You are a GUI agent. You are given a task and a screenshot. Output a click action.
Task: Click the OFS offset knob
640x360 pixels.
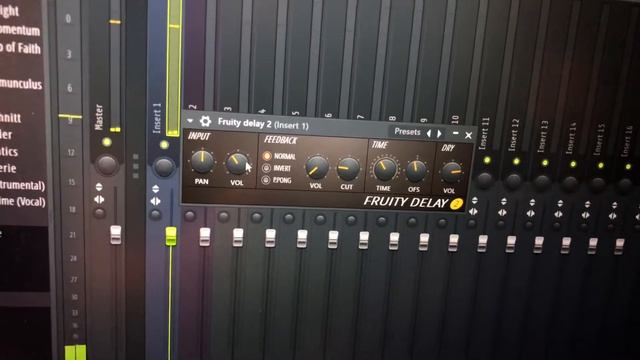point(416,171)
